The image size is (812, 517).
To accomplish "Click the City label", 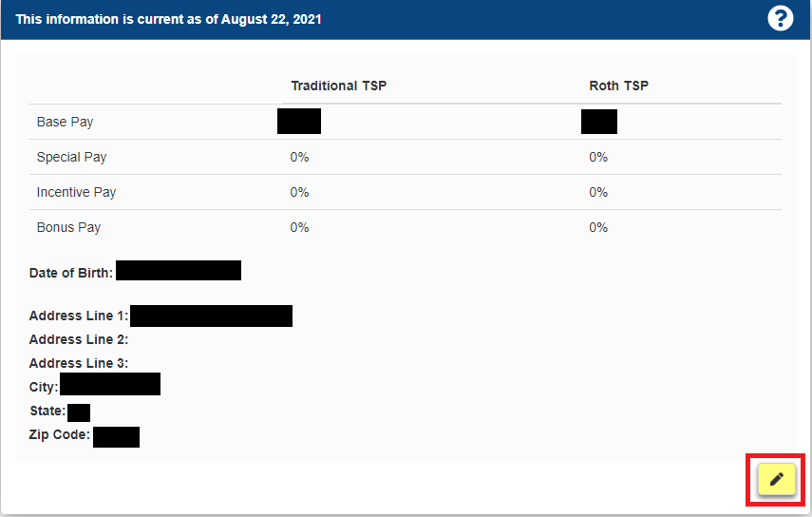I will click(x=44, y=388).
